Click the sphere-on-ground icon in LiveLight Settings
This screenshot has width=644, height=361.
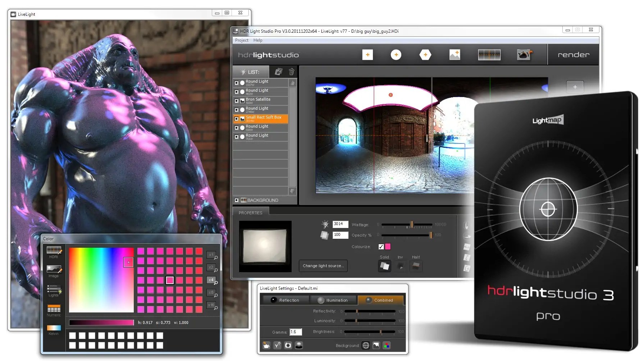coord(299,345)
